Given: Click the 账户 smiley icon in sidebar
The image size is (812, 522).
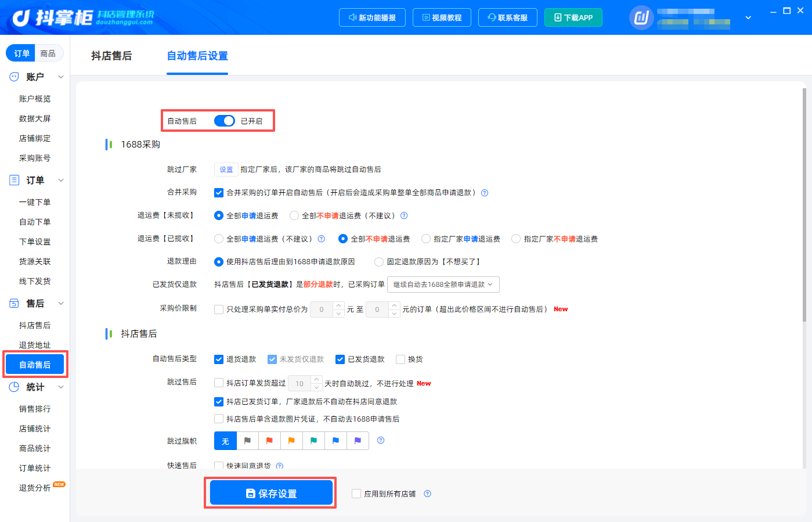Looking at the screenshot, I should pos(14,77).
